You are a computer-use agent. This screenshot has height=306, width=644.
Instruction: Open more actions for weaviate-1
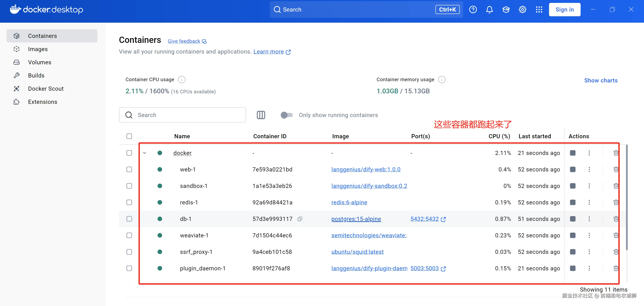pyautogui.click(x=589, y=235)
